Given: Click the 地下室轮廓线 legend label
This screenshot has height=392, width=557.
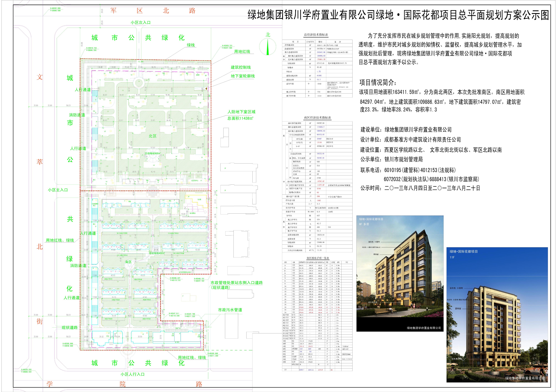Looking at the screenshot, I should [243, 76].
